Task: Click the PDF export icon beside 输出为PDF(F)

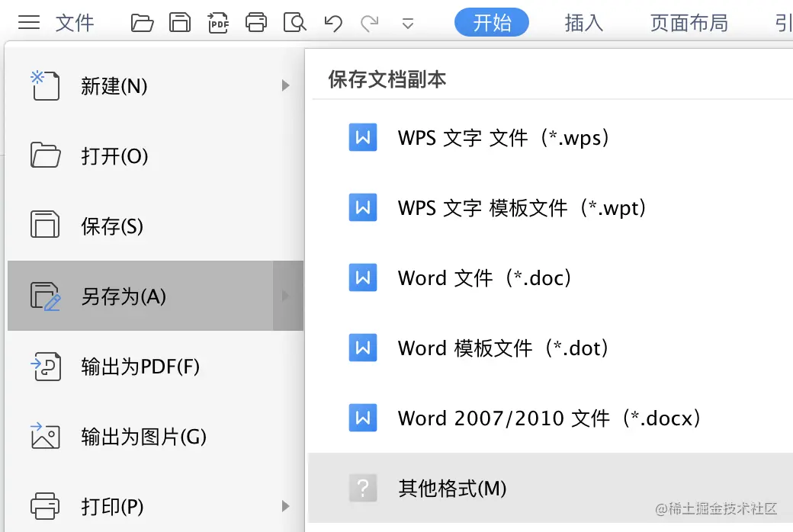Action: click(46, 366)
